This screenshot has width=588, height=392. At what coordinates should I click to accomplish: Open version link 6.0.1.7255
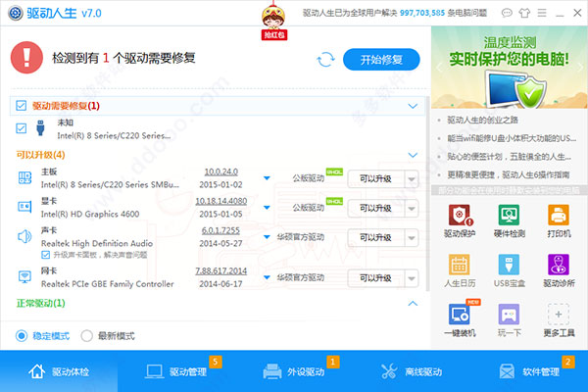coord(220,230)
